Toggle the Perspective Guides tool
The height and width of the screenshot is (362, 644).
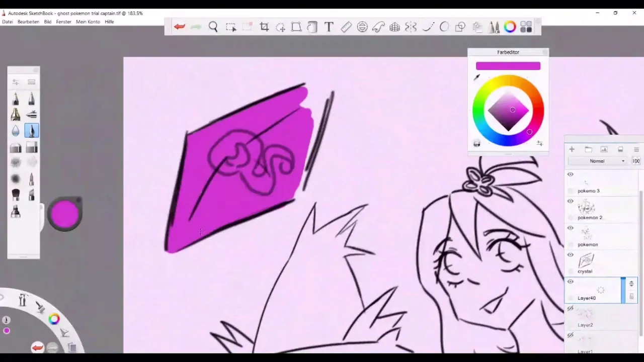394,27
